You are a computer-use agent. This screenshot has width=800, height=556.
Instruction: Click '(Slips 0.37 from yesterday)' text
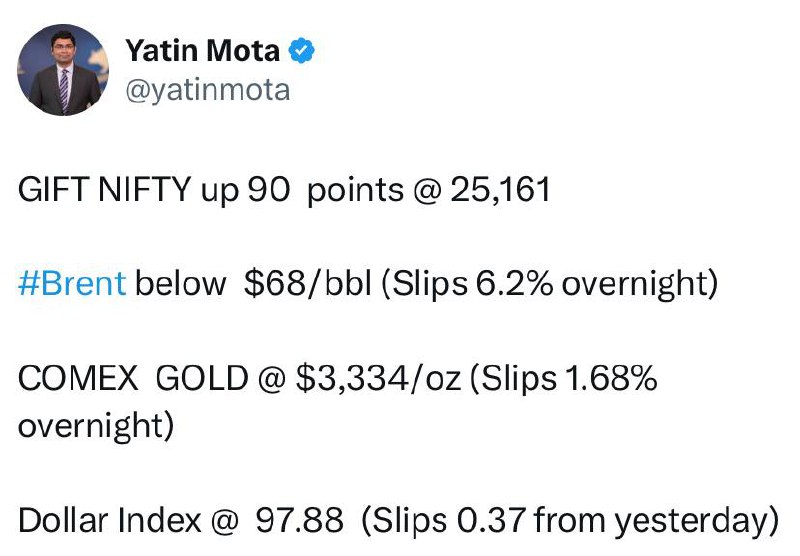point(570,521)
